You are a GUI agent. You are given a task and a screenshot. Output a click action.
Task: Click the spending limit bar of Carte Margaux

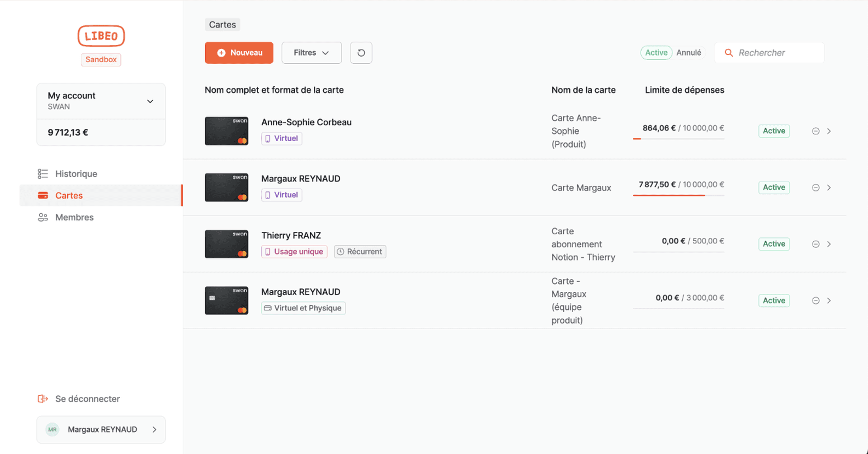coord(678,194)
